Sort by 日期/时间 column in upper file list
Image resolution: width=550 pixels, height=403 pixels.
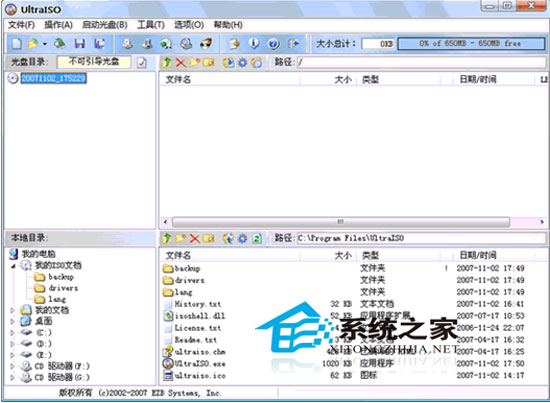click(x=493, y=80)
